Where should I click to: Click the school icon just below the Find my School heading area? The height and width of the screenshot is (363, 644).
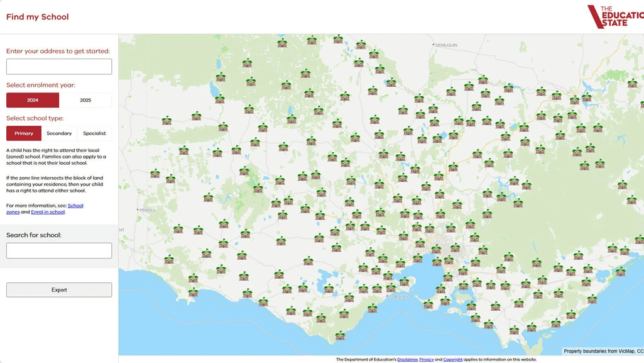(281, 42)
